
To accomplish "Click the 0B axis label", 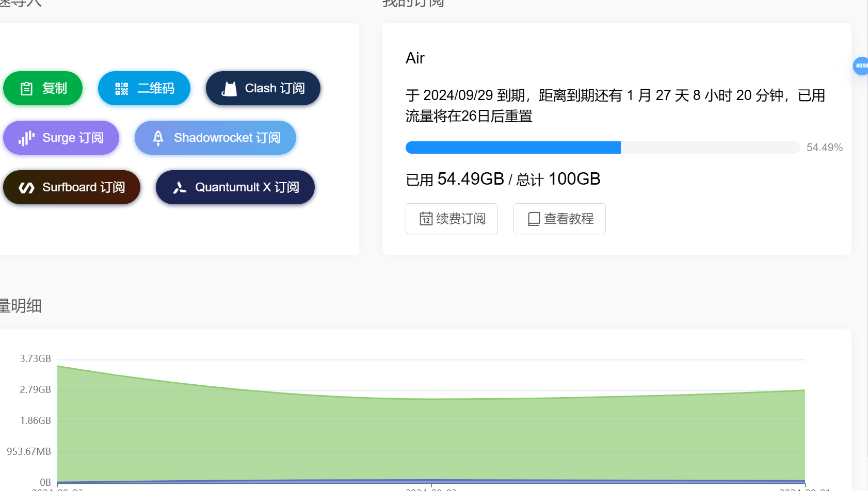I will click(x=45, y=482).
